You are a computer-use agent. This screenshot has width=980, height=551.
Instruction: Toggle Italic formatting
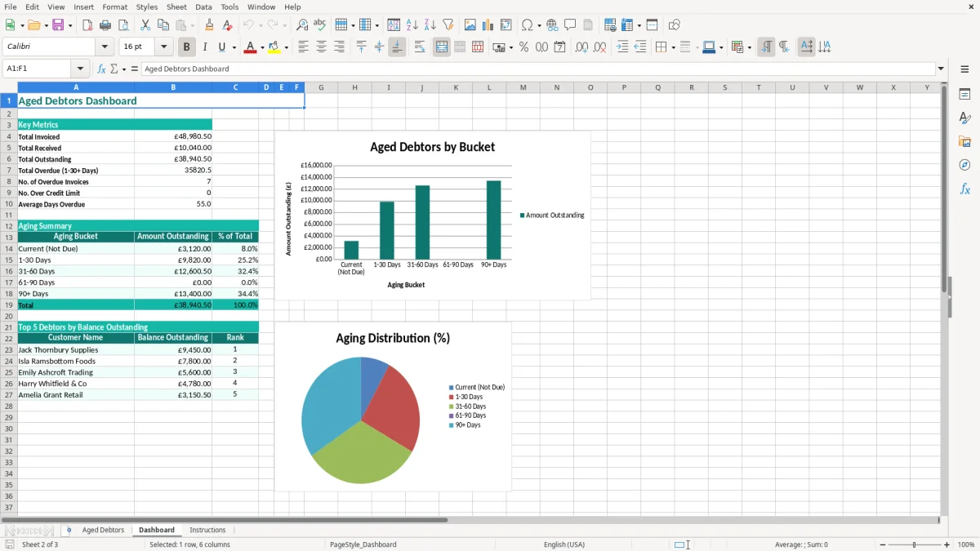click(205, 47)
